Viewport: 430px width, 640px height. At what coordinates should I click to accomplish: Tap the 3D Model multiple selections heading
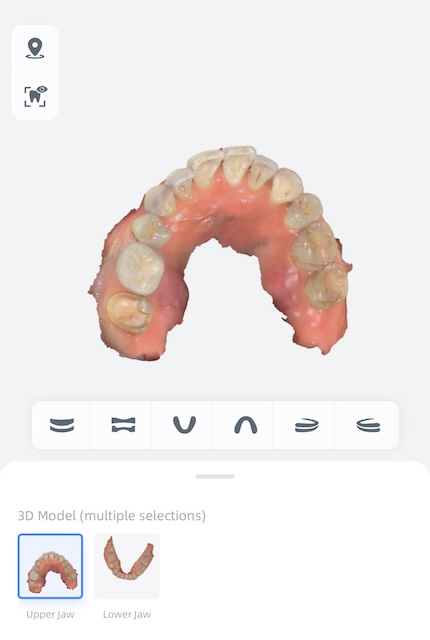112,516
